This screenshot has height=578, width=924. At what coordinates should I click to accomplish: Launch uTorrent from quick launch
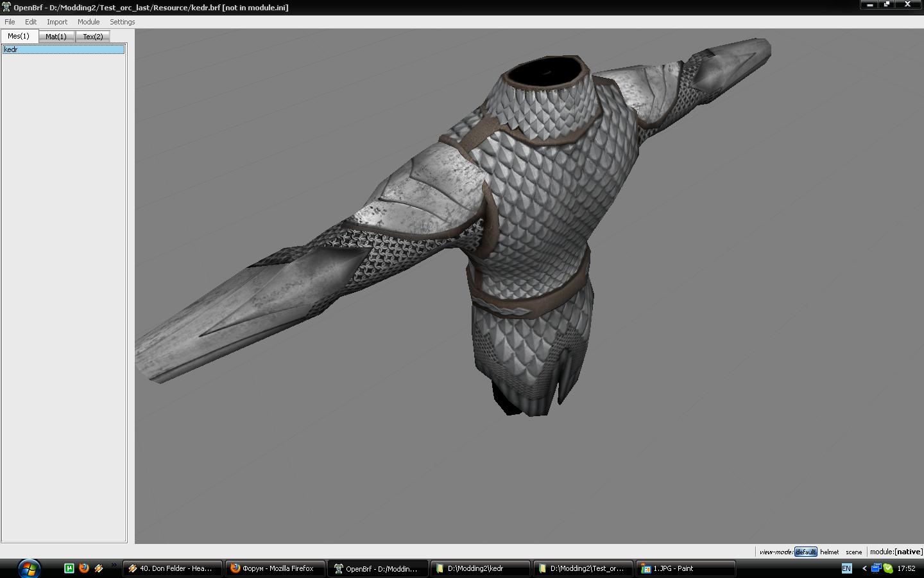pyautogui.click(x=69, y=568)
